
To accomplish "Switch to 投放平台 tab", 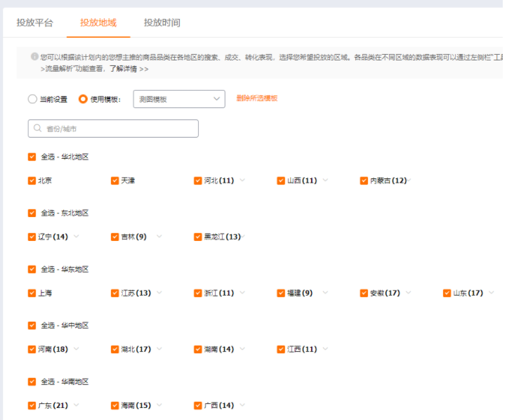I will 34,22.
